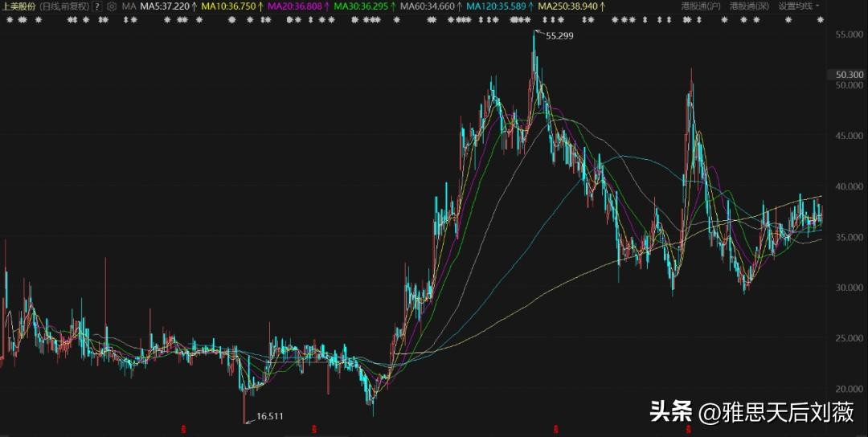Click the first red event marker at bottom
Viewport: 868px width, 437px height.
tap(184, 429)
